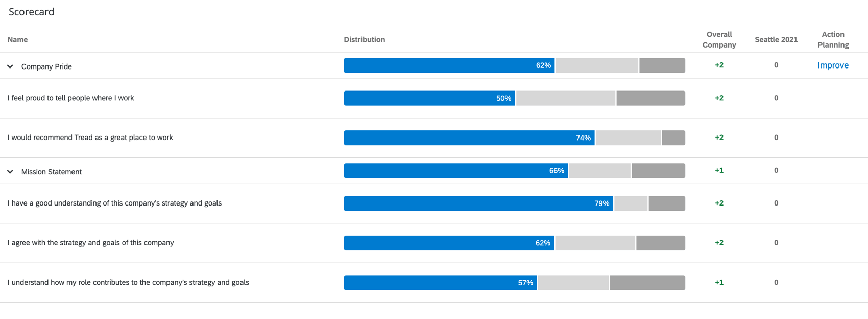This screenshot has height=319, width=868.
Task: Select the row labeled I agree with the strategy
Action: 90,243
